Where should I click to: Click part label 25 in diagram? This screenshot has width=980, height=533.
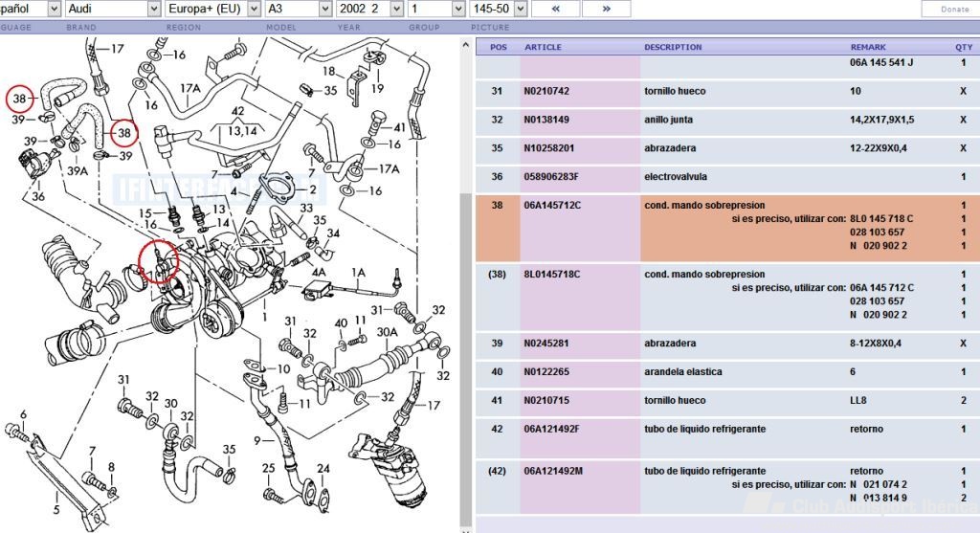268,468
